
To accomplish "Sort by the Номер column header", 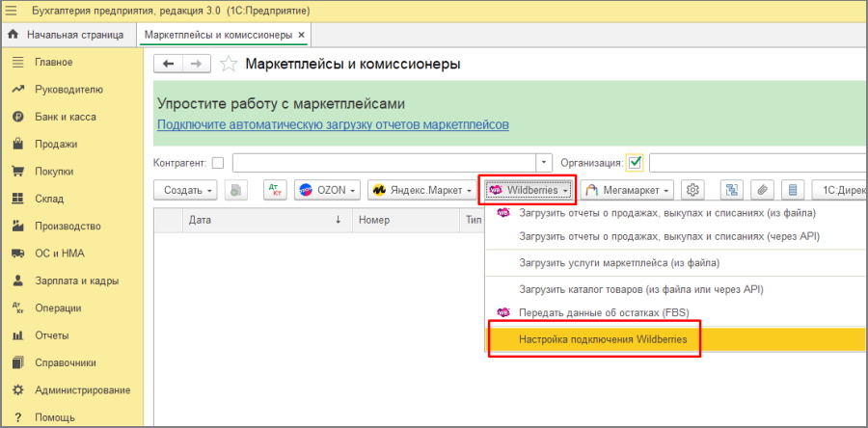I will pyautogui.click(x=405, y=220).
